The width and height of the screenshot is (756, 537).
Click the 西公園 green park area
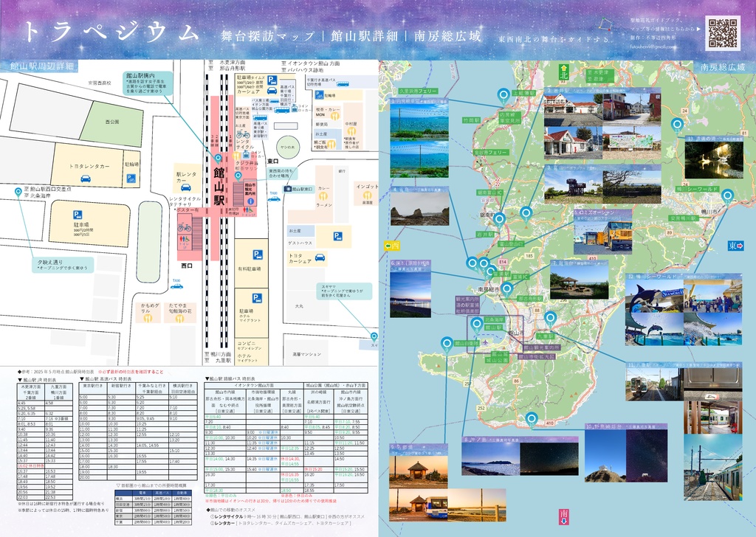112,122
